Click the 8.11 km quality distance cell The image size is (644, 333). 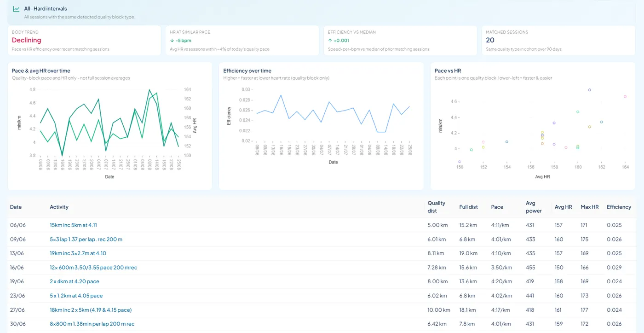coord(437,253)
